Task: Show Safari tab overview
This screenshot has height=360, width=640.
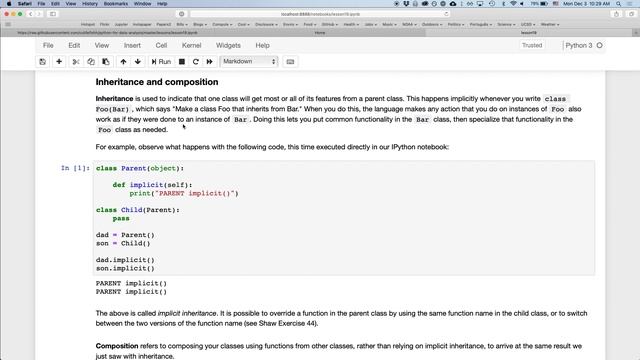Action: [631, 14]
